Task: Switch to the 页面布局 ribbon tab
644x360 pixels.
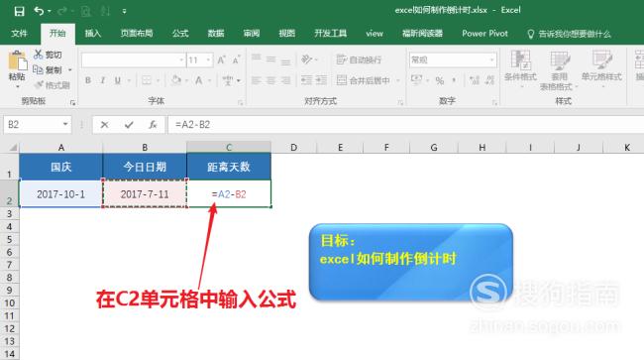Action: point(137,34)
